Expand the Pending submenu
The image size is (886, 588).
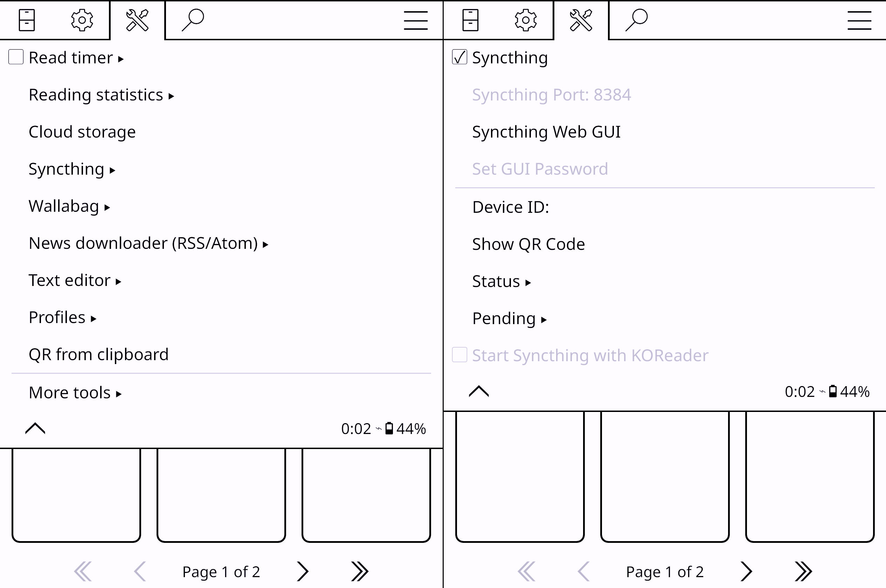tap(509, 318)
